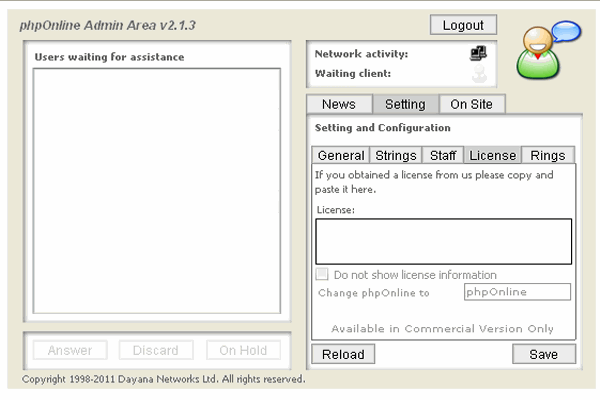The width and height of the screenshot is (600, 400).
Task: Select the General settings sub-tab
Action: pyautogui.click(x=341, y=155)
